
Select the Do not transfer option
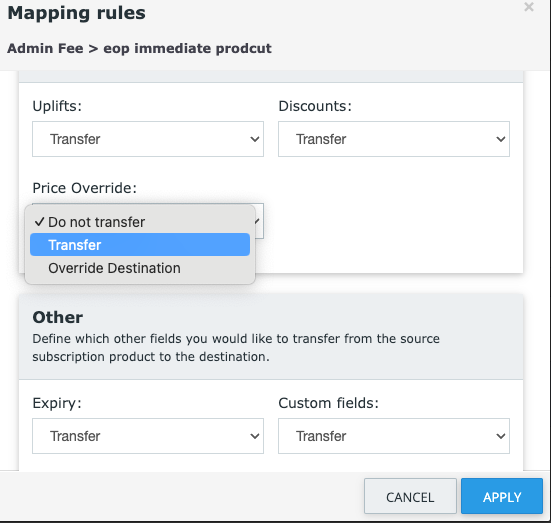click(x=140, y=222)
